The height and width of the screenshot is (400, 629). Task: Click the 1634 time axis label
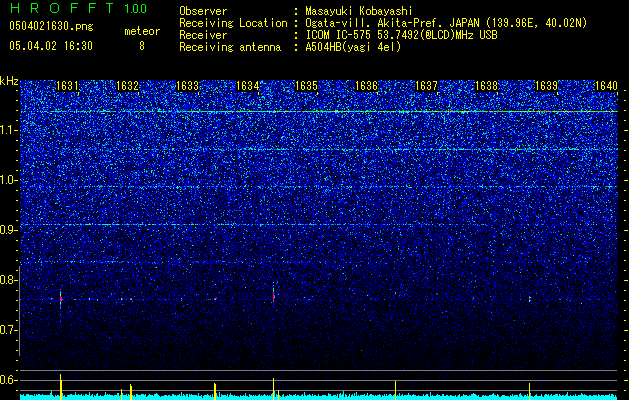(x=248, y=86)
